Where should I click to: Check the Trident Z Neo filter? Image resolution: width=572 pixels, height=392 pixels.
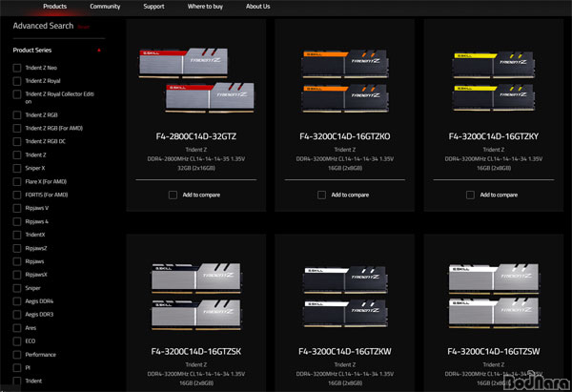pos(17,68)
